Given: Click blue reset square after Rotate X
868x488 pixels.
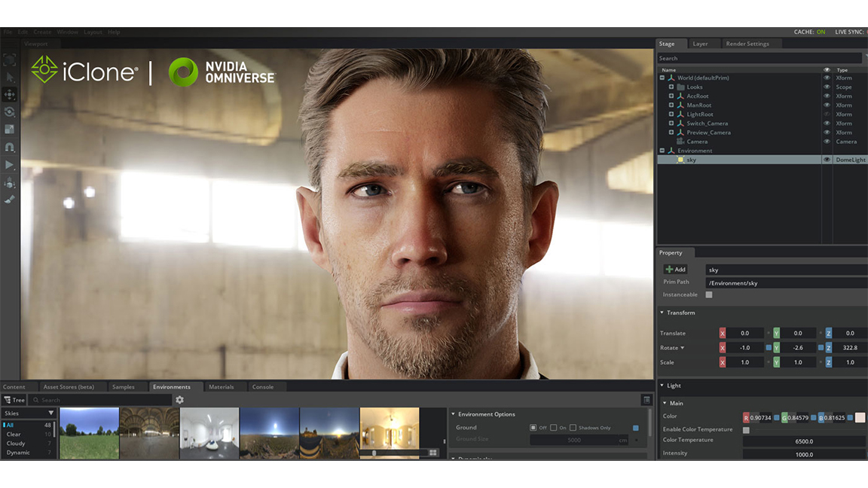Looking at the screenshot, I should point(769,347).
